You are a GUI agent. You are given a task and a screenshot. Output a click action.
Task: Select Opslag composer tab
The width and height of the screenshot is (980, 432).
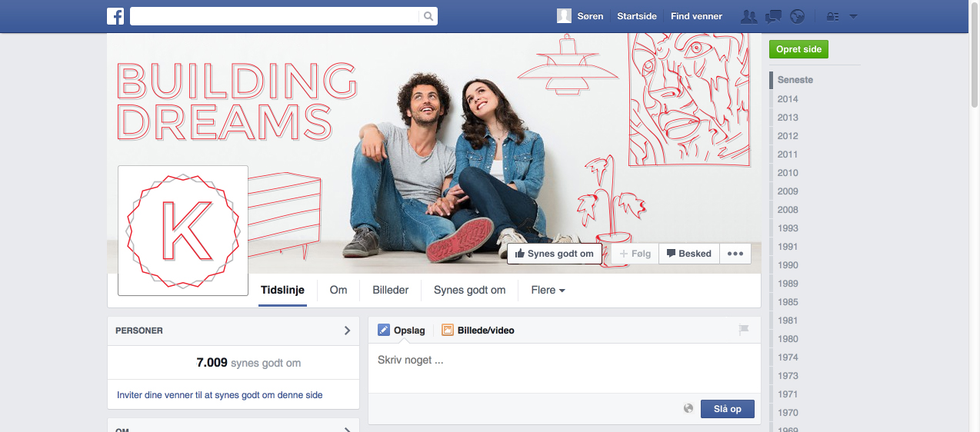pos(402,331)
